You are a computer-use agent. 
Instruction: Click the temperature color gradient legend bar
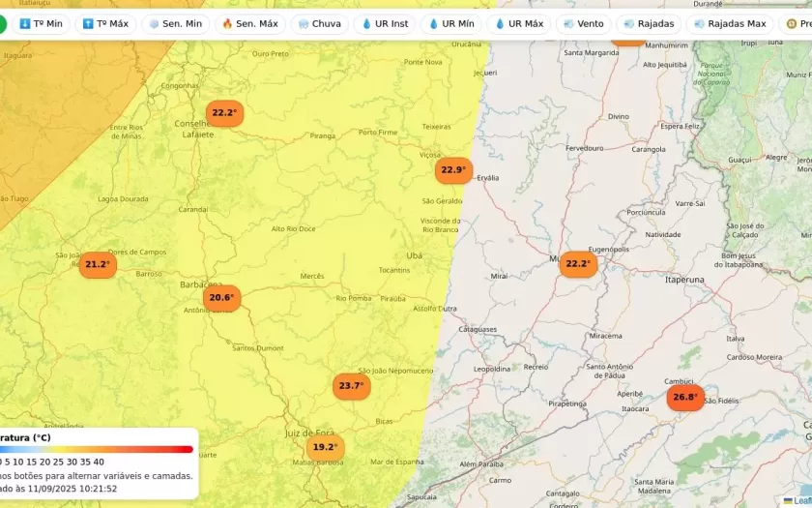[97, 449]
